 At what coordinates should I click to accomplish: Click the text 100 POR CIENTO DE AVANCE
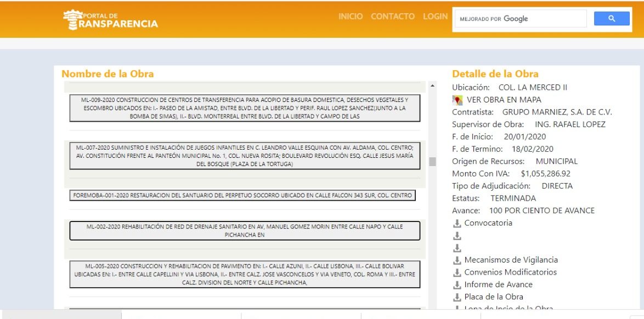point(542,210)
